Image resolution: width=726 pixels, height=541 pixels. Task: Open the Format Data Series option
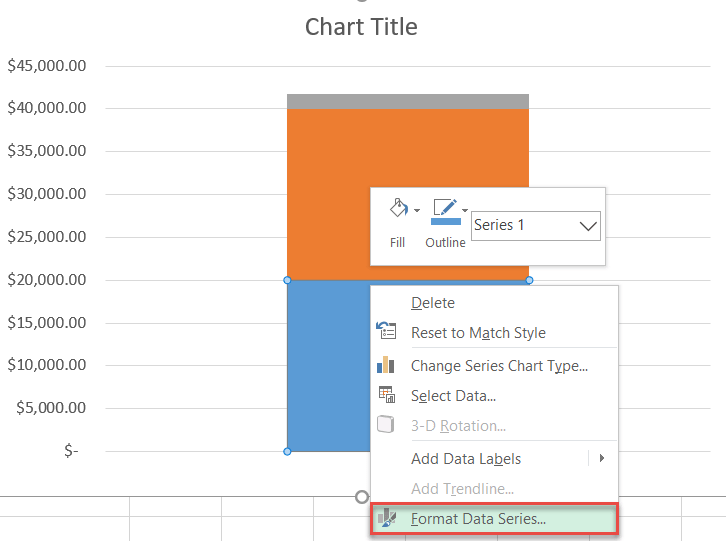coord(478,519)
